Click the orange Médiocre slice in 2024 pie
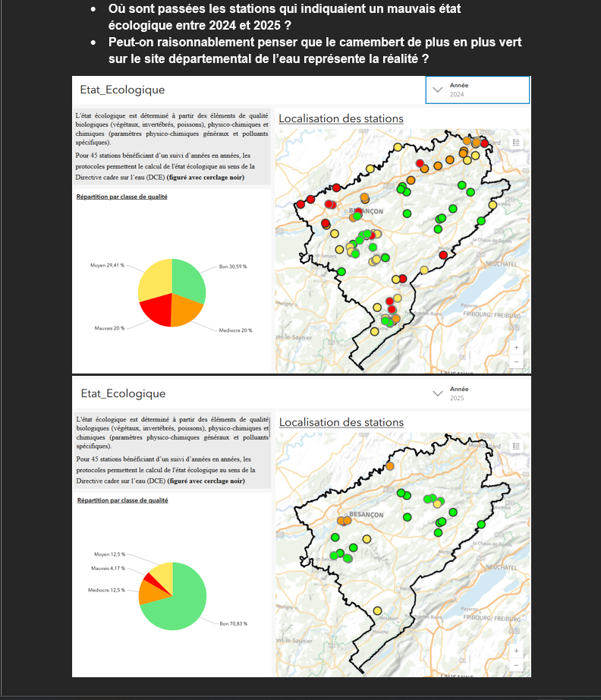The height and width of the screenshot is (700, 601). tap(185, 309)
